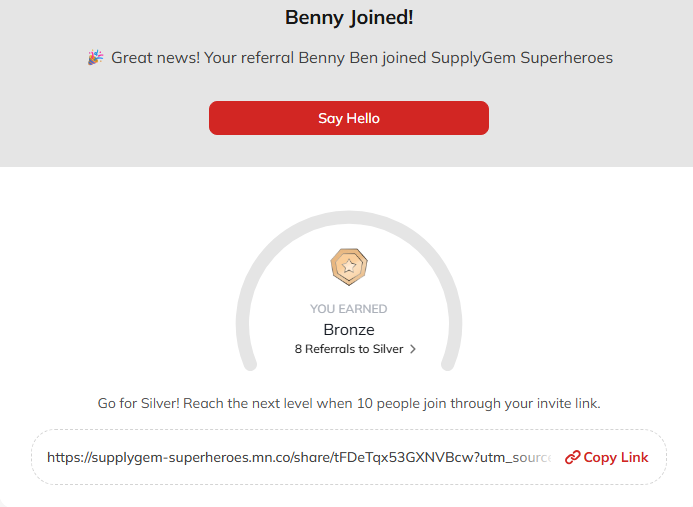
Task: Click the Copy Link text
Action: point(616,457)
